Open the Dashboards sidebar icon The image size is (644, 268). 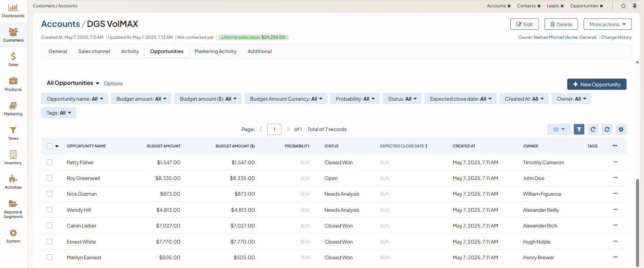13,10
